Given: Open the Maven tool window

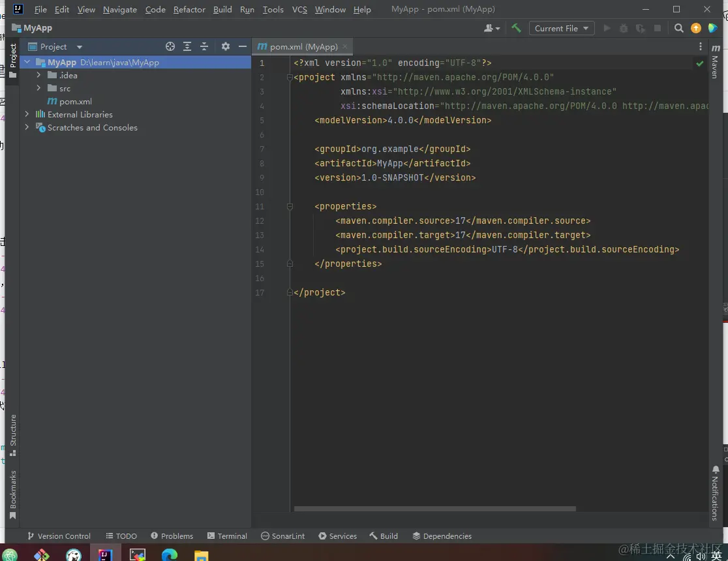Looking at the screenshot, I should click(716, 61).
